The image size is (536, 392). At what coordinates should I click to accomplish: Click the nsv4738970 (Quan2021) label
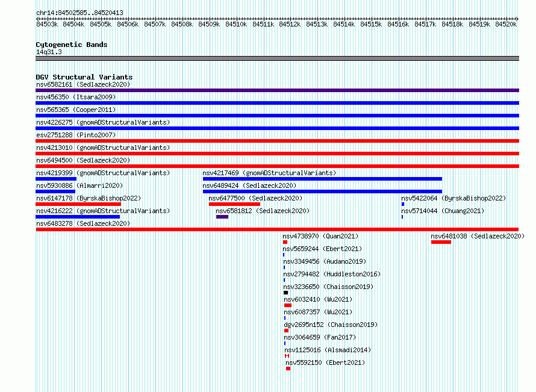(x=320, y=236)
